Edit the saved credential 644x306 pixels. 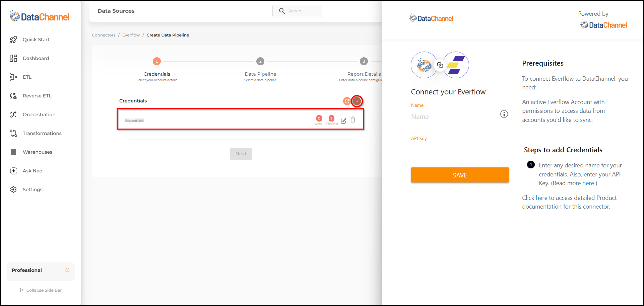(x=343, y=121)
